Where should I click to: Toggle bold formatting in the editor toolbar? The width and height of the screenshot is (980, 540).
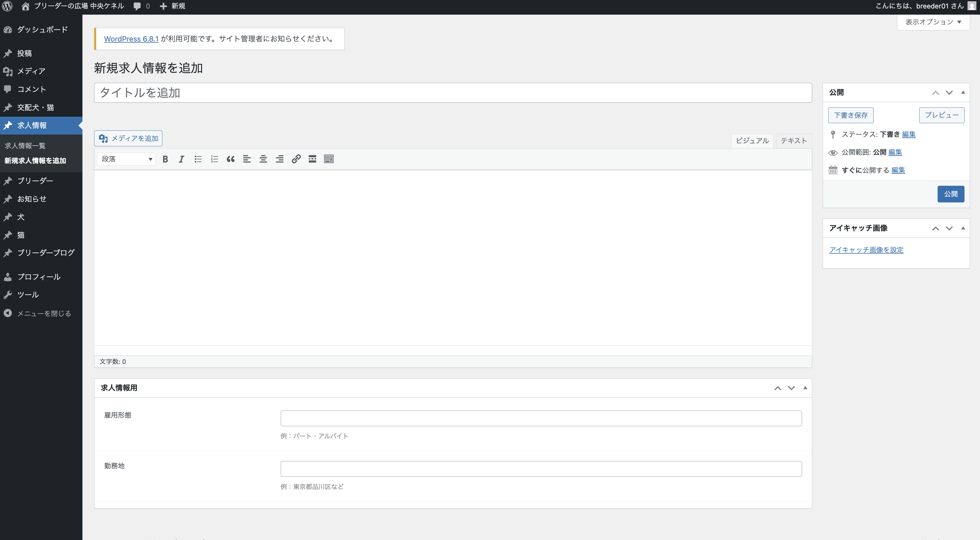pyautogui.click(x=165, y=159)
